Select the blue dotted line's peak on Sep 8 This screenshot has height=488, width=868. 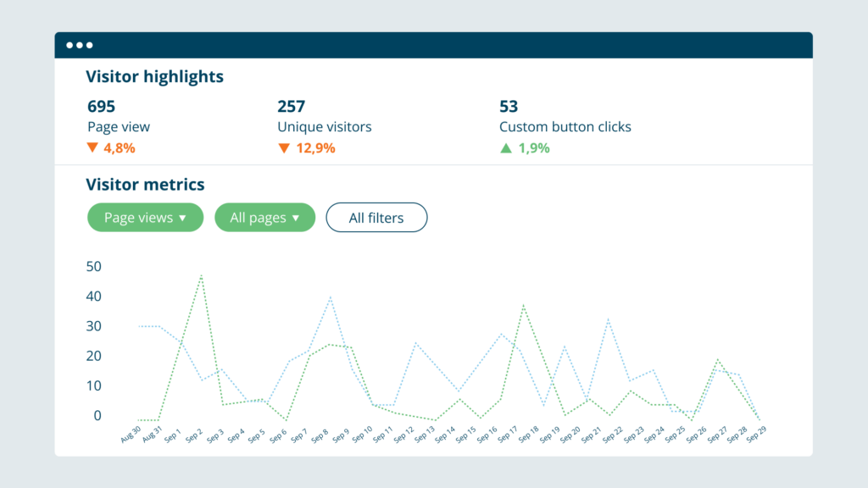330,297
